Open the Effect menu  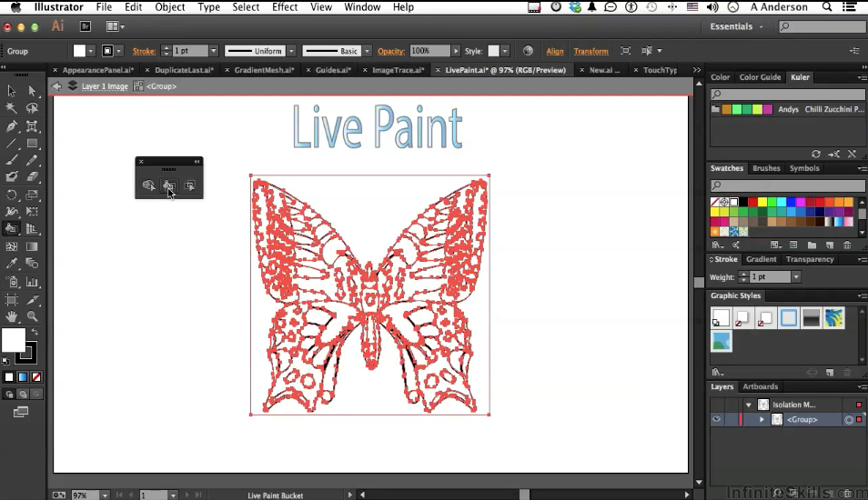(285, 7)
